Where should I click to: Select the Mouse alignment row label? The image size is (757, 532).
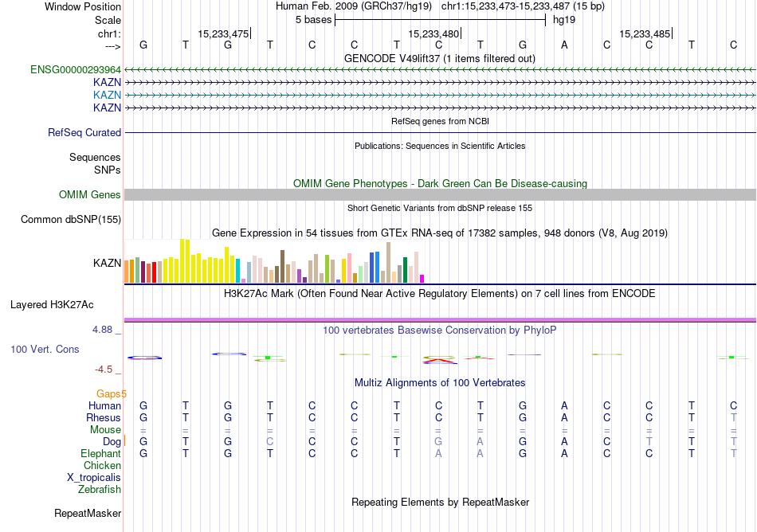pos(105,430)
